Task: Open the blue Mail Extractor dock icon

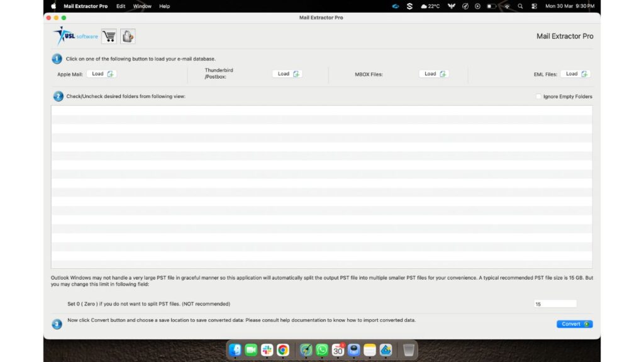Action: point(353,349)
